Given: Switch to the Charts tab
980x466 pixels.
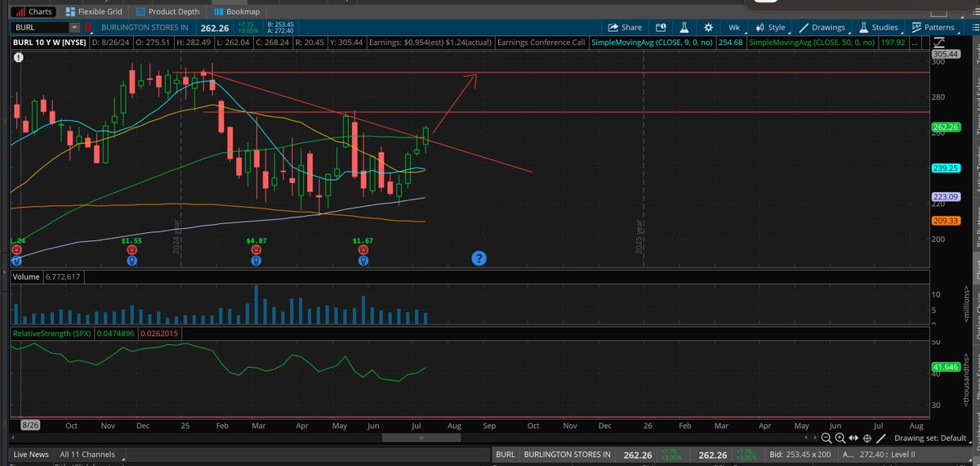Looking at the screenshot, I should (x=33, y=11).
